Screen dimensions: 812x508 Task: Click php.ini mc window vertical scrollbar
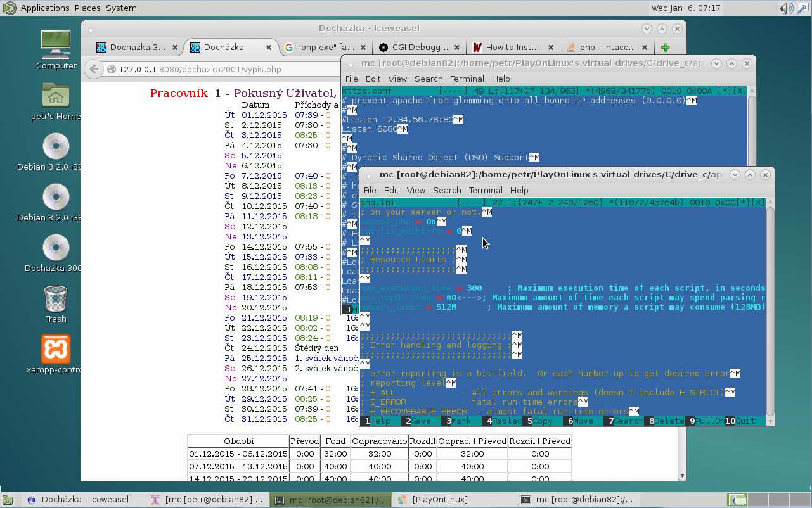[770, 310]
